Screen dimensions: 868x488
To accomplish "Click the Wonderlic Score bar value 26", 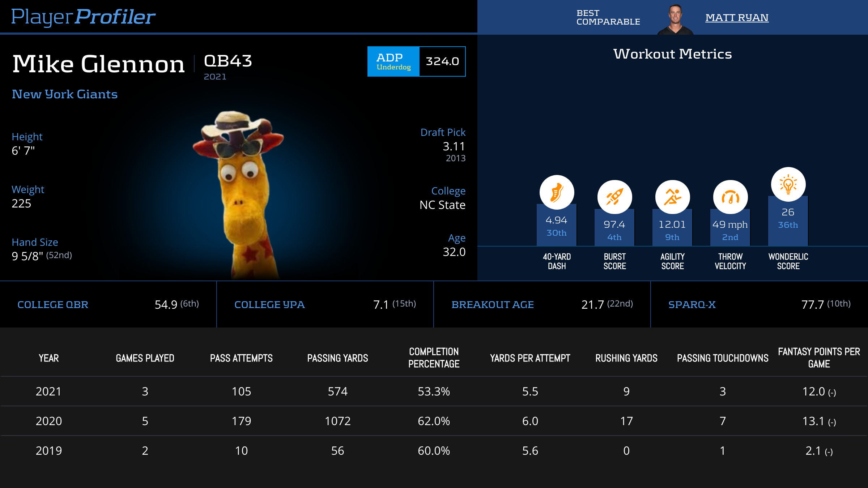I will pos(788,212).
